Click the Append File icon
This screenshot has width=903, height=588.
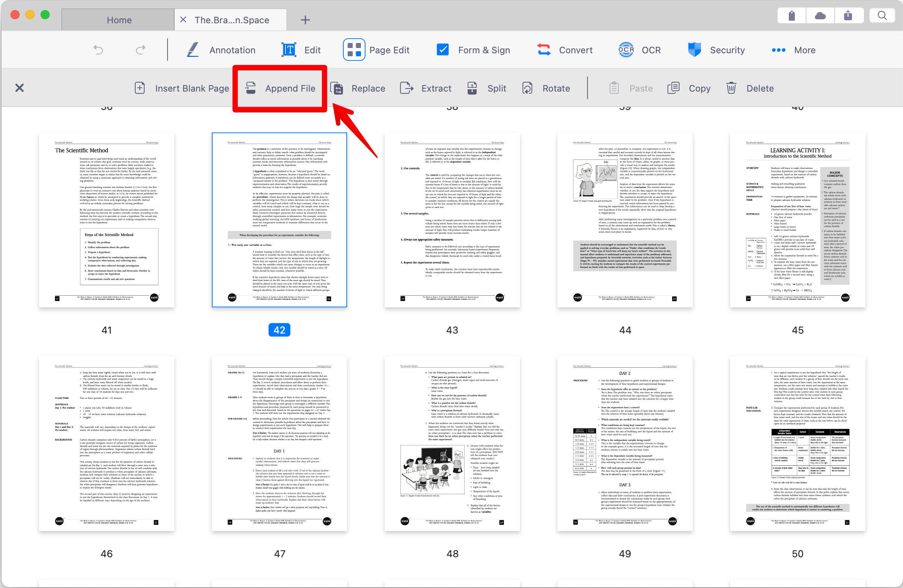tap(251, 88)
